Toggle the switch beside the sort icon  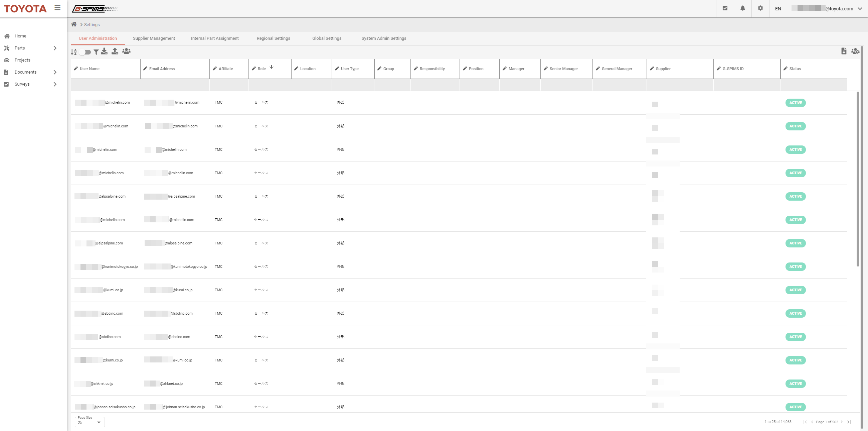click(x=85, y=52)
